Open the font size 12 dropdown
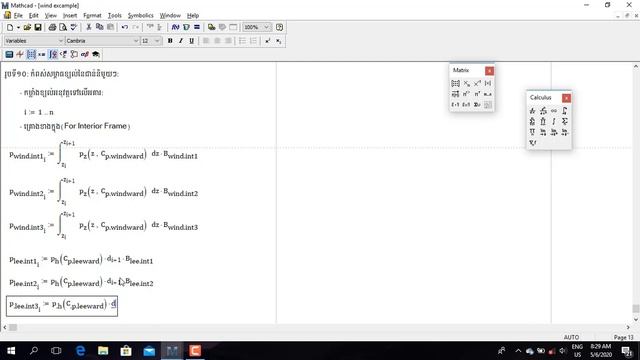This screenshot has width=640, height=360. click(x=157, y=41)
